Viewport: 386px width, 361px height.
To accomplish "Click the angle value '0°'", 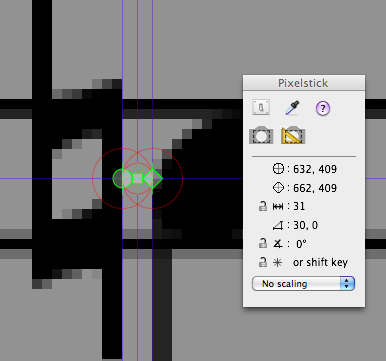I will pyautogui.click(x=301, y=244).
